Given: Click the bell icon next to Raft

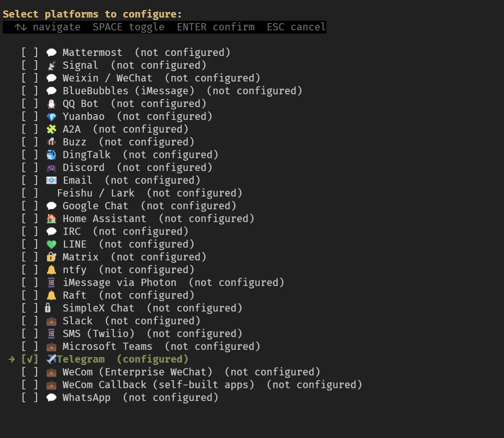Looking at the screenshot, I should 52,296.
